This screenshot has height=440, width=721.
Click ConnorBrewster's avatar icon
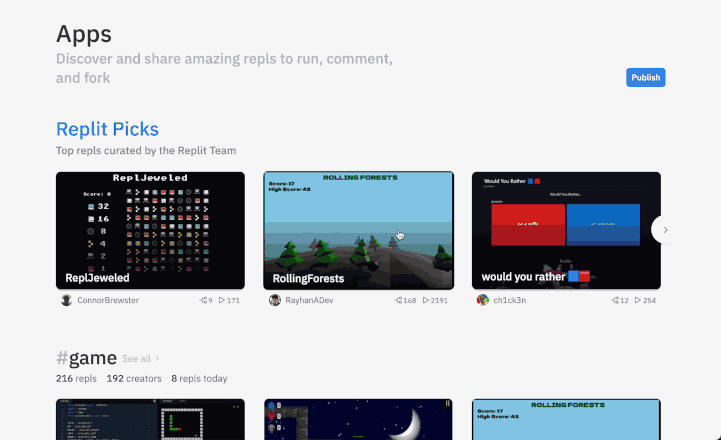pos(66,300)
